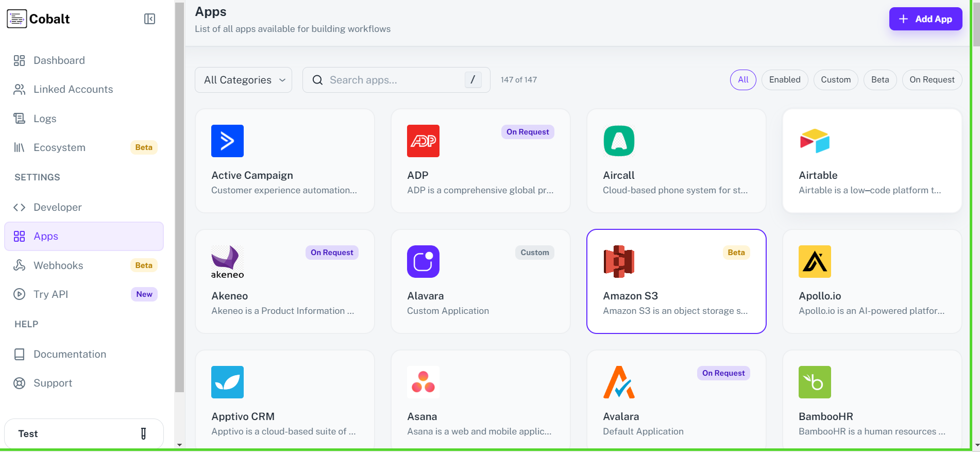Viewport: 980px width, 452px height.
Task: Click the search magnifier icon
Action: (x=317, y=80)
